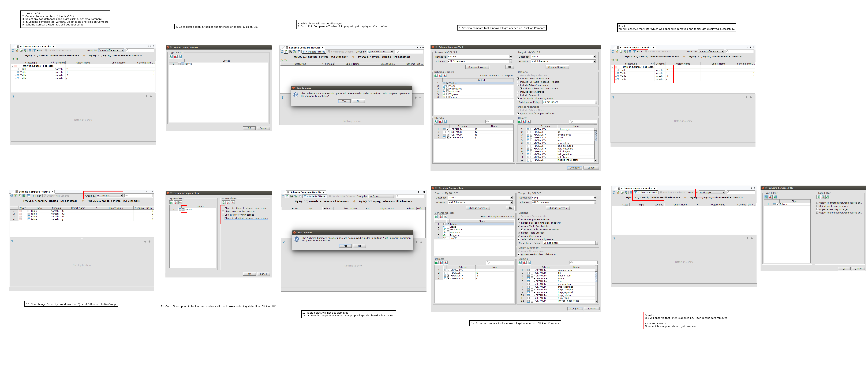The height and width of the screenshot is (383, 868).
Task: Click Refresh icon in step 10 results toolbar
Action: pos(12,196)
